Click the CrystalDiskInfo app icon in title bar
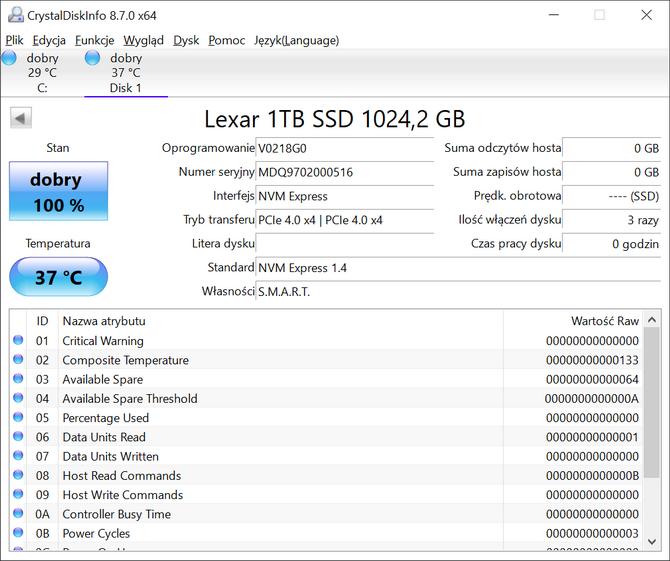The height and width of the screenshot is (561, 670). 16,15
